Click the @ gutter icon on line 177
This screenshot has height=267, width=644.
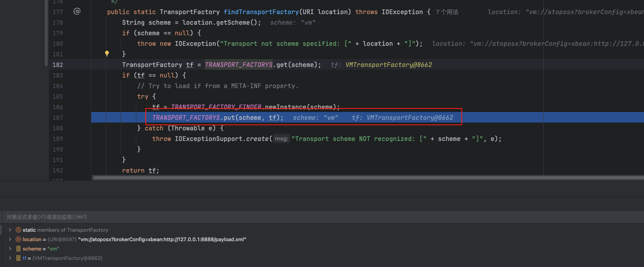[x=77, y=11]
